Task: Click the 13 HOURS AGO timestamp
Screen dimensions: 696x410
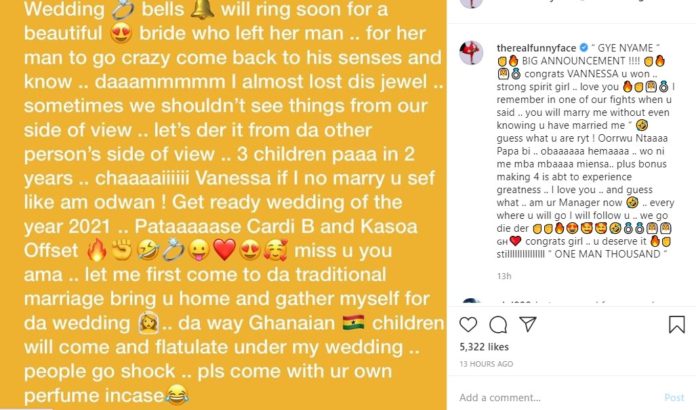Action: 486,364
